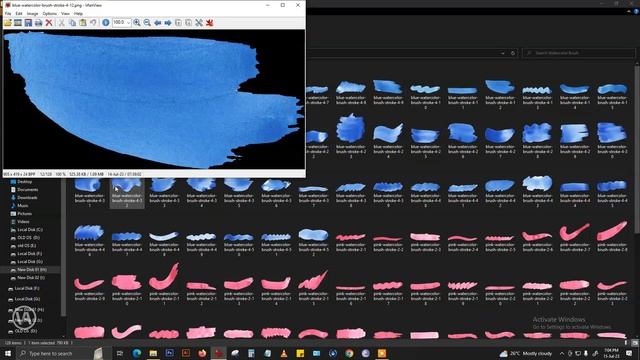Select Documents in Explorer navigation pane
Image resolution: width=640 pixels, height=360 pixels.
pyautogui.click(x=27, y=190)
